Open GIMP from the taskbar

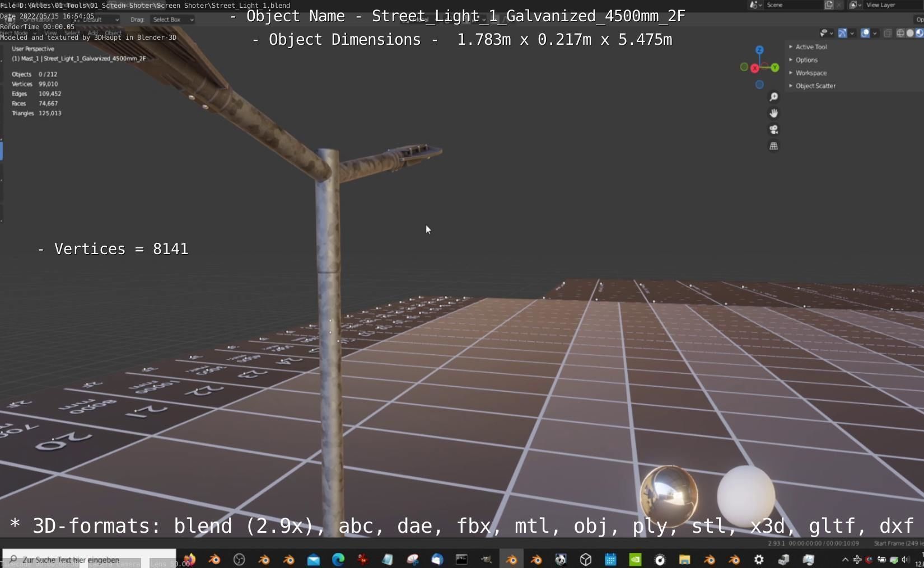pos(487,559)
